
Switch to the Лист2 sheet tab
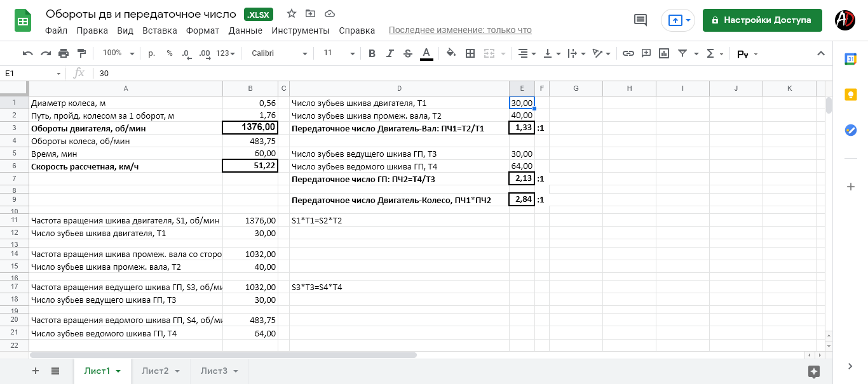pos(161,371)
